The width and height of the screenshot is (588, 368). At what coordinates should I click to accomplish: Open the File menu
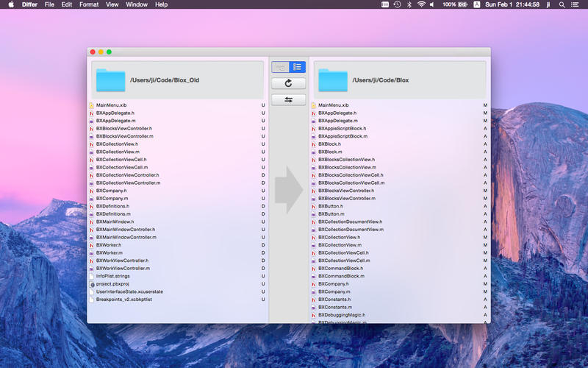pyautogui.click(x=49, y=4)
